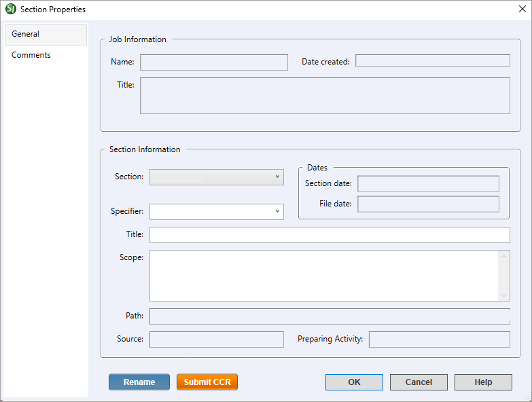This screenshot has height=402, width=532.
Task: Click the Path field
Action: (330, 317)
